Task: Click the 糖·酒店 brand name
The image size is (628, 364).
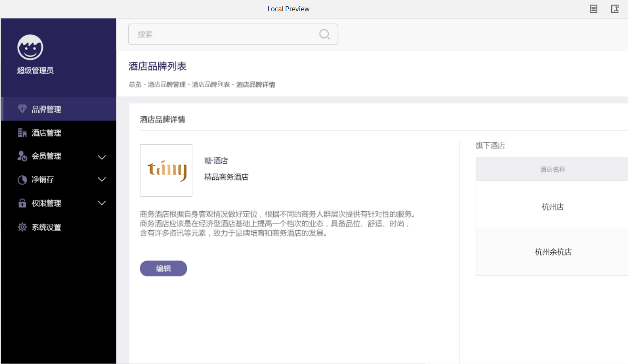Action: click(x=216, y=161)
